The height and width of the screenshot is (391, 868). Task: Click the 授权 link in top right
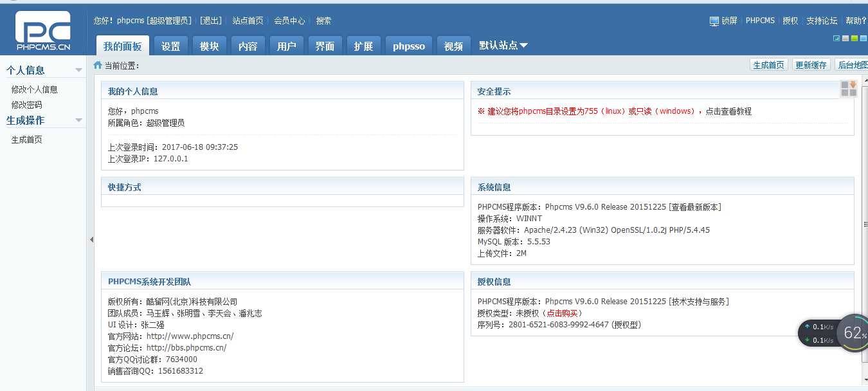tap(790, 21)
